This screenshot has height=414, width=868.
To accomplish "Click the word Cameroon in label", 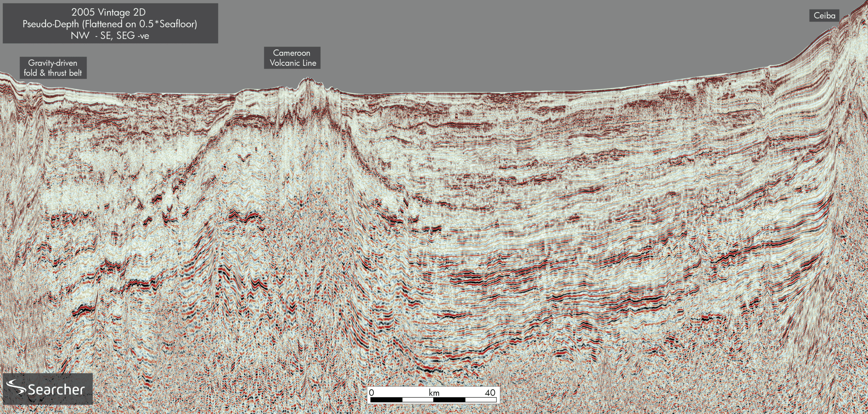I will point(292,53).
